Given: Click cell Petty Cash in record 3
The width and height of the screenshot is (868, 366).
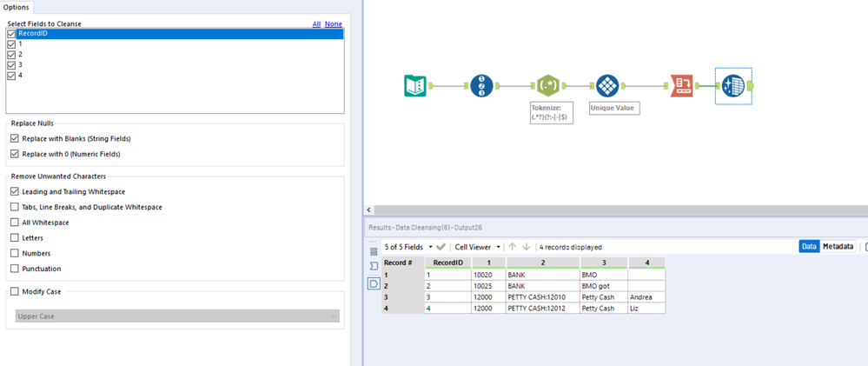Looking at the screenshot, I should [x=604, y=297].
